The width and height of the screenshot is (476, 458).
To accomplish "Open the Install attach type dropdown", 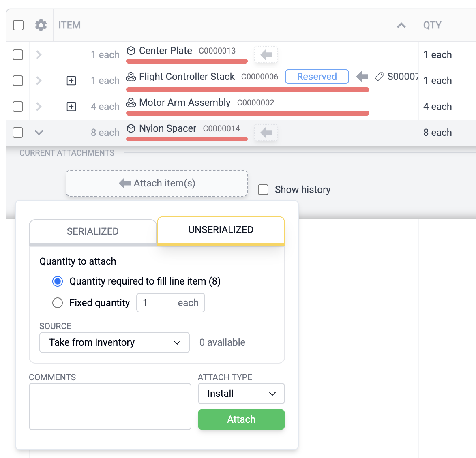I will 241,394.
